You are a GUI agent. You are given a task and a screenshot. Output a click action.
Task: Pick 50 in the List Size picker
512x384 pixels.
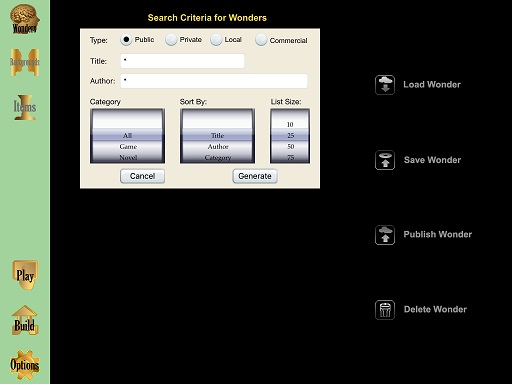290,146
